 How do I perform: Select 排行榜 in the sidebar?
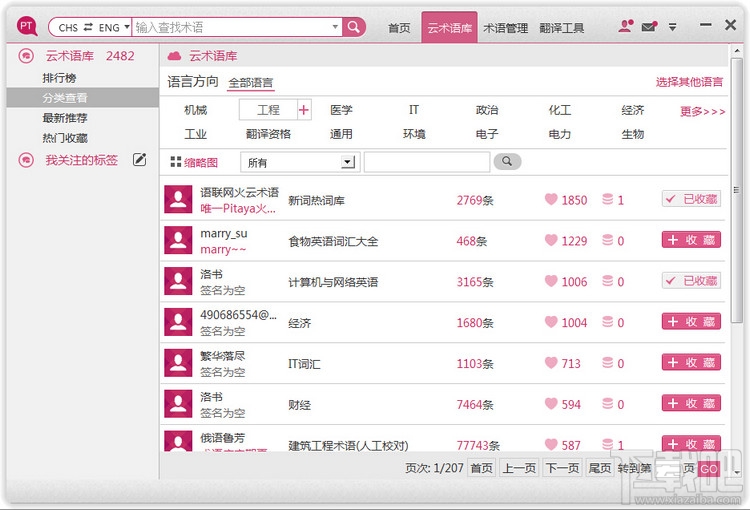(59, 78)
